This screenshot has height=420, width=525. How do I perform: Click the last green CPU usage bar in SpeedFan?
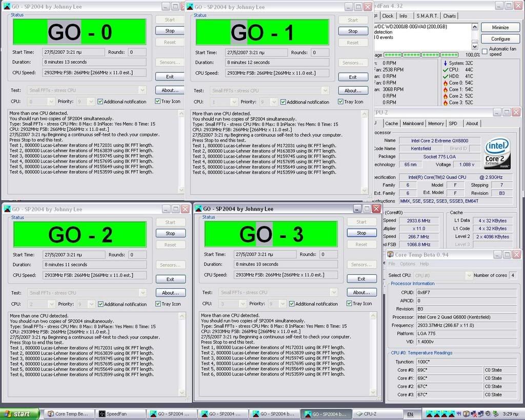[x=449, y=54]
